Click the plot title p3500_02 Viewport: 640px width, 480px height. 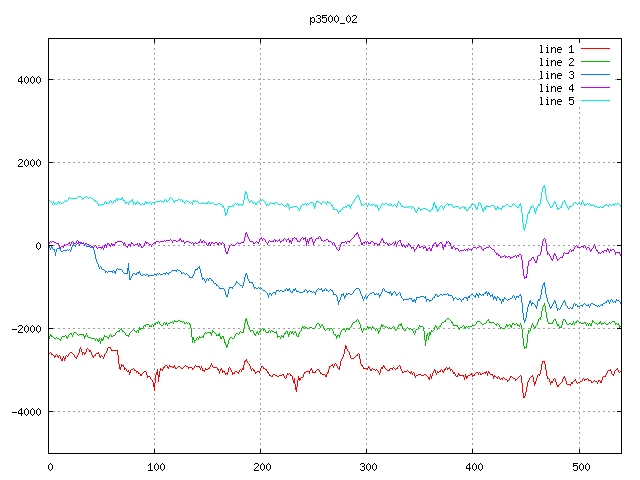tap(333, 19)
